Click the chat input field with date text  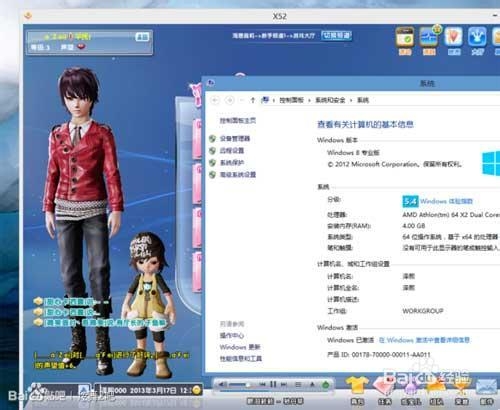(146, 390)
